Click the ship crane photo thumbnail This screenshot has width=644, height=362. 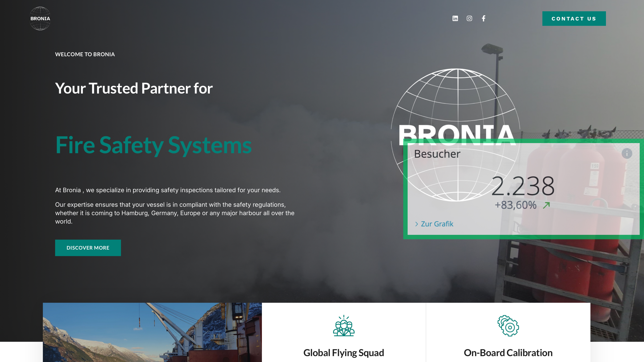[x=152, y=332]
